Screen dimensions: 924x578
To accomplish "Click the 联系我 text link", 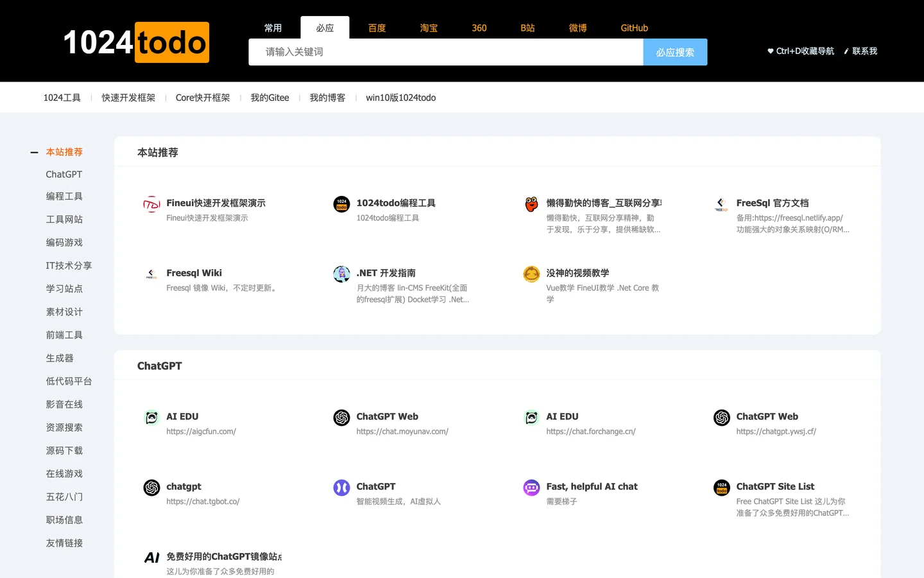I will coord(864,51).
